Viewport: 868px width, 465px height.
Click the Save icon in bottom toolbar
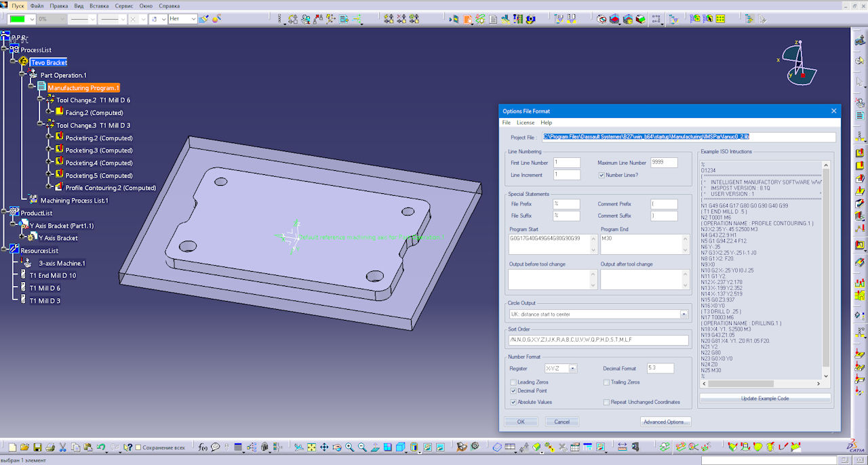(37, 447)
